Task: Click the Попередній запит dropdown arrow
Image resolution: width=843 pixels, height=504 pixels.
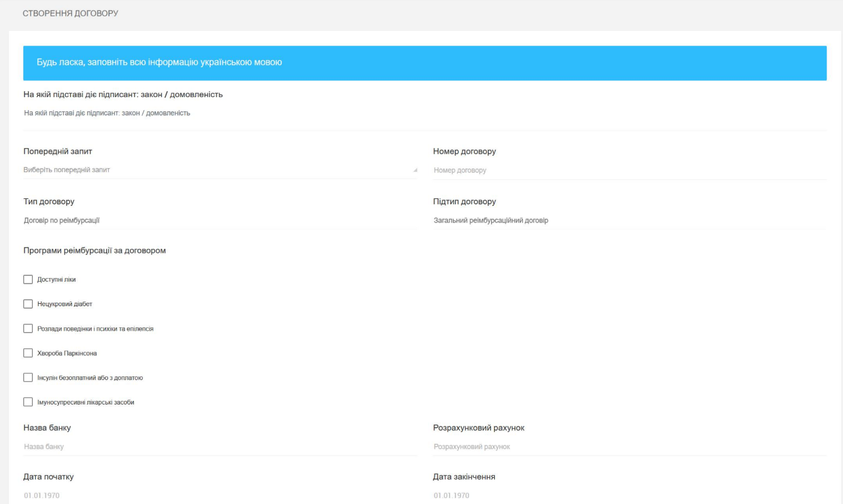Action: point(414,170)
